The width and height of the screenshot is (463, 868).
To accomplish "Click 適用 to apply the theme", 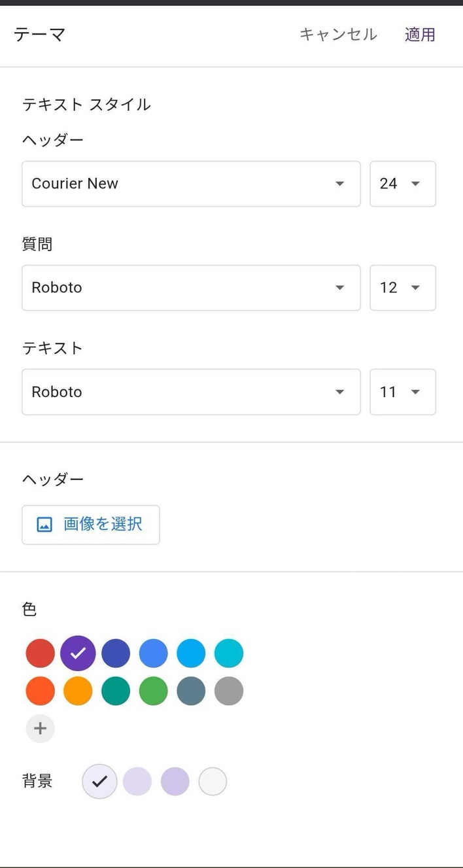I will [420, 35].
